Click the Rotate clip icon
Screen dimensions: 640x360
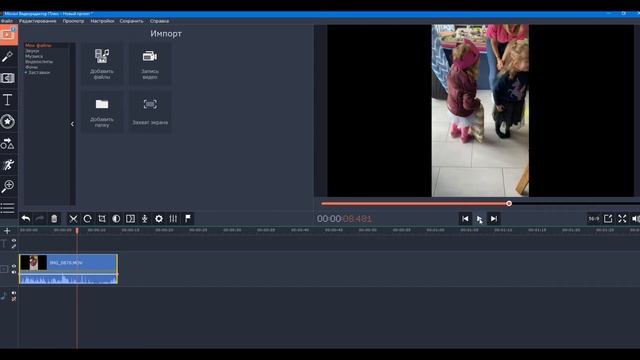87,219
